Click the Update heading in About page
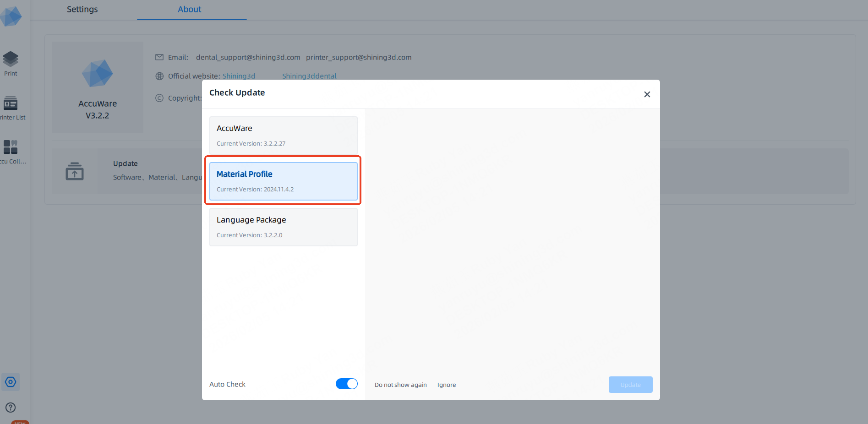 pos(126,163)
